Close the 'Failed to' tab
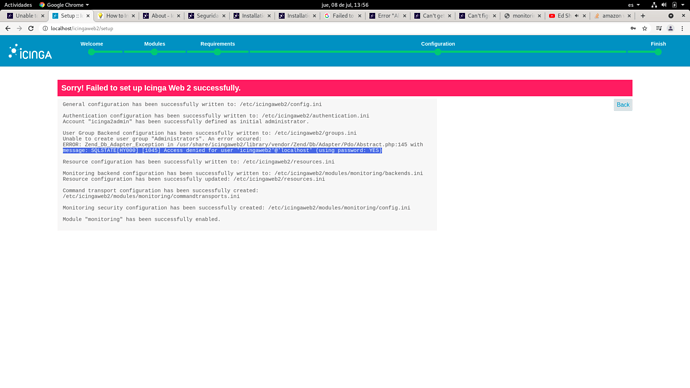This screenshot has width=690, height=388. (x=360, y=15)
